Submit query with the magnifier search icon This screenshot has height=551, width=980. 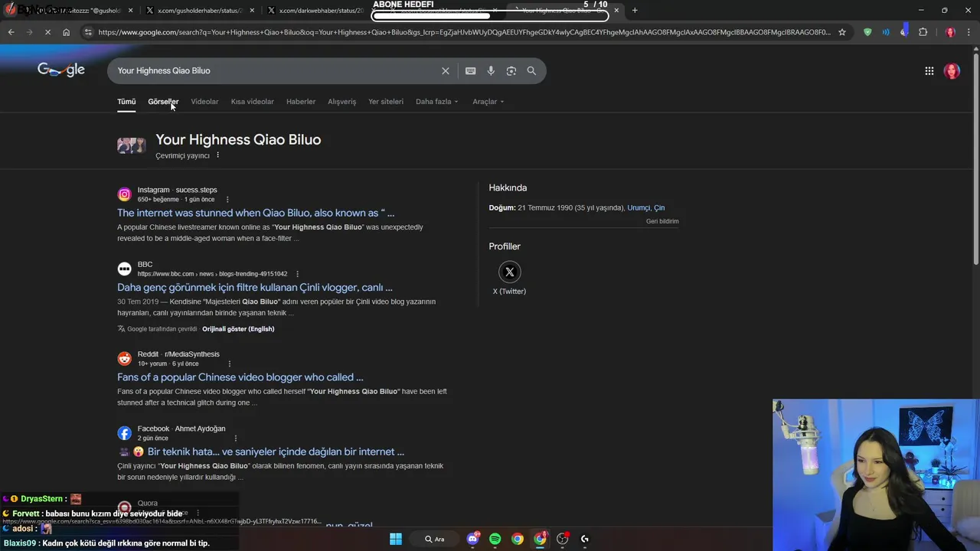click(531, 70)
